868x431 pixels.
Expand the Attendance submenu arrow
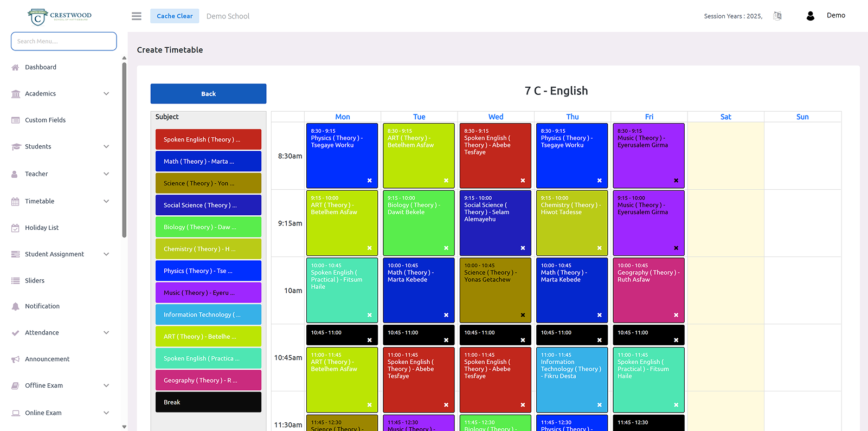[x=106, y=333]
